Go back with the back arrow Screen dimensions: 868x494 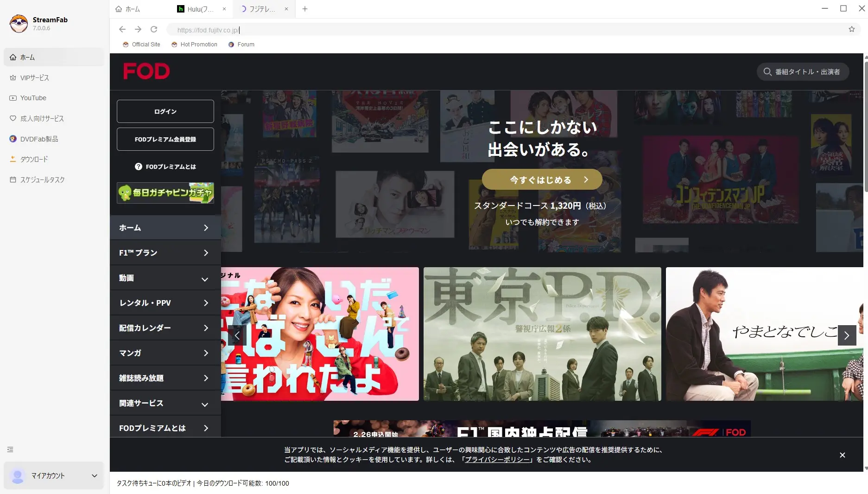pos(122,29)
